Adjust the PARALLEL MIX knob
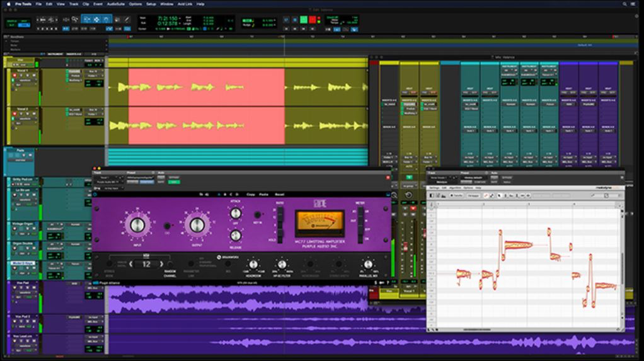Screen dimensions: 644x361 (368, 265)
